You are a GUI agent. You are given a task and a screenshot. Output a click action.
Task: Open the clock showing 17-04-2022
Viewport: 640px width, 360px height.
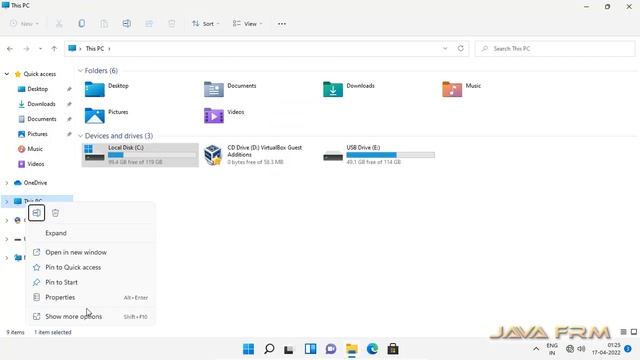[606, 349]
